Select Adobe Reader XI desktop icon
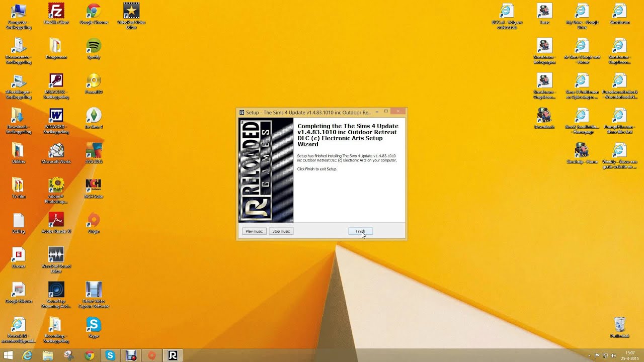Viewport: 644px width, 362px height. pos(56,222)
